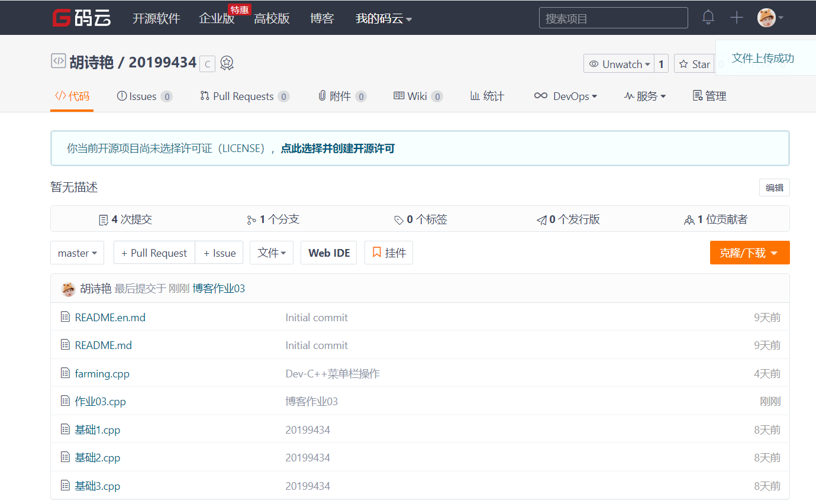Click the Unwatch count number
816x504 pixels.
pos(662,64)
